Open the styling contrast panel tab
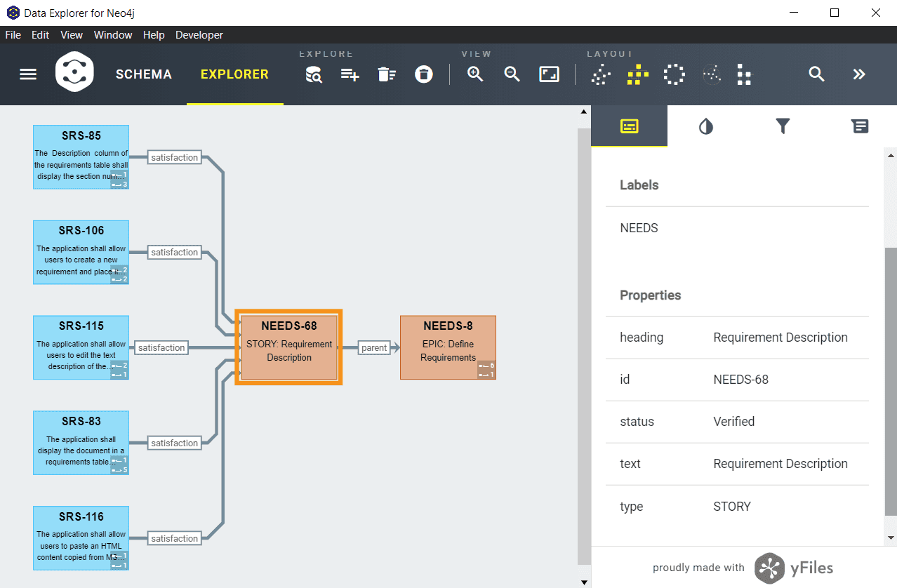 point(706,126)
